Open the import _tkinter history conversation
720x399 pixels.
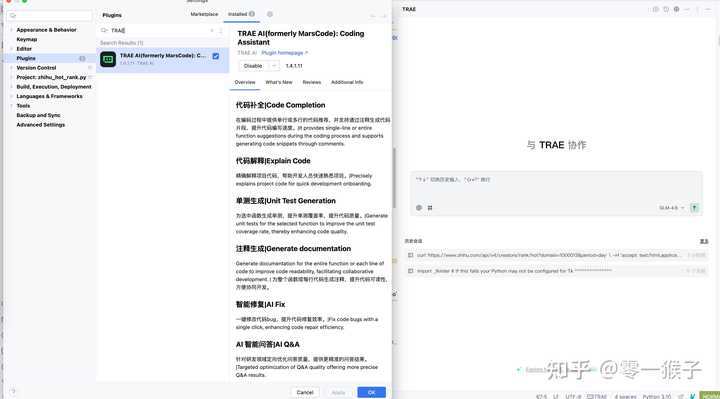pos(556,271)
